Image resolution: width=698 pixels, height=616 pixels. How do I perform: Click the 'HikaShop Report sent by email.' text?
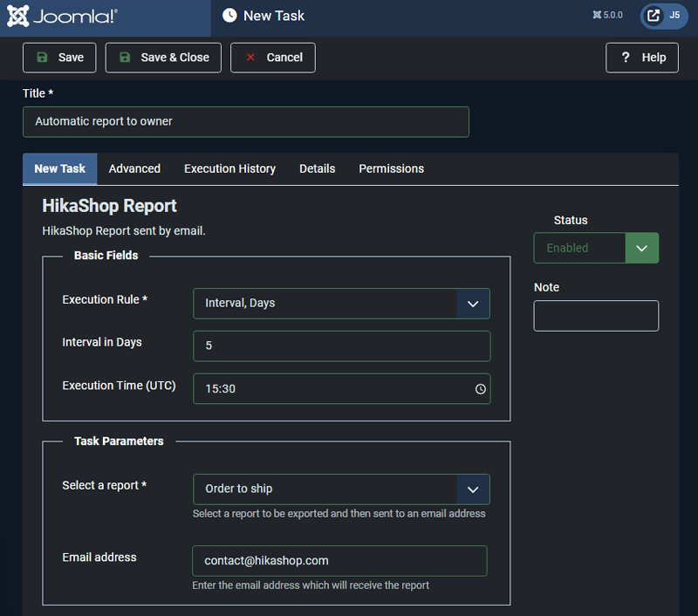124,231
